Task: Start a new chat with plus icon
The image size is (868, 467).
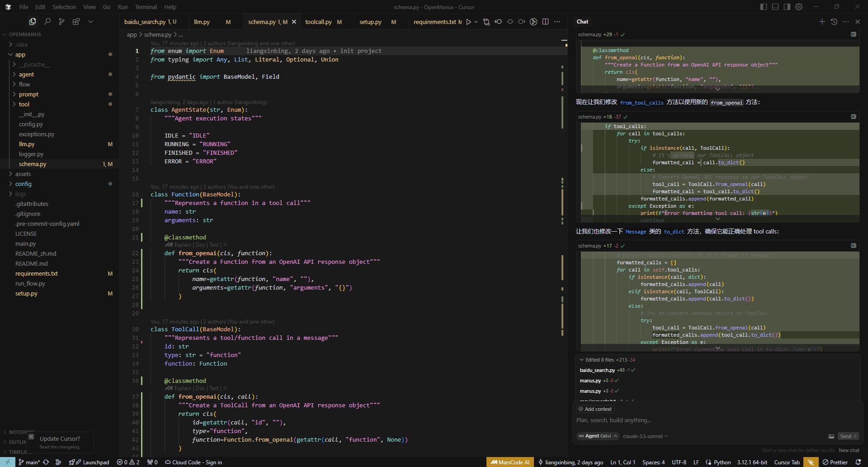Action: 822,22
